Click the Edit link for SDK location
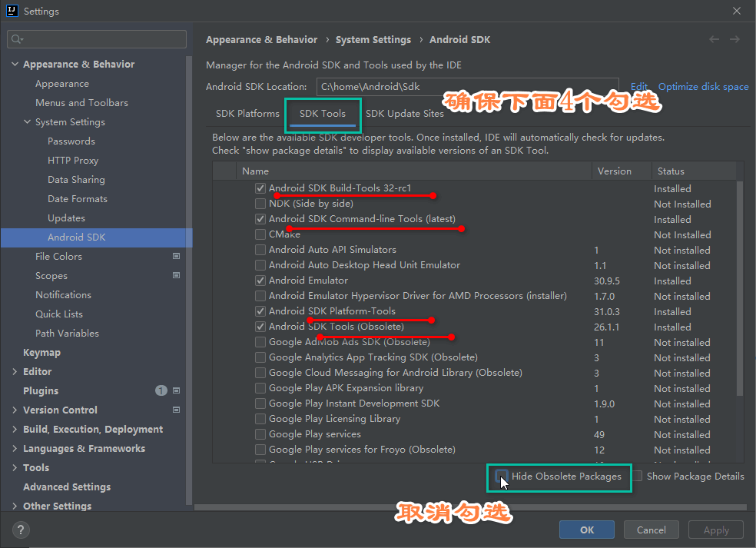The width and height of the screenshot is (756, 548). coord(639,86)
